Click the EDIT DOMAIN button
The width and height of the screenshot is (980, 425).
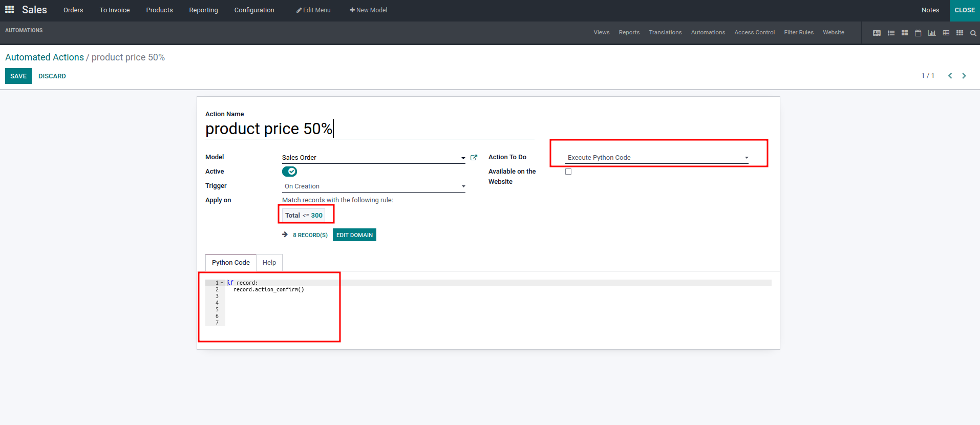tap(354, 235)
